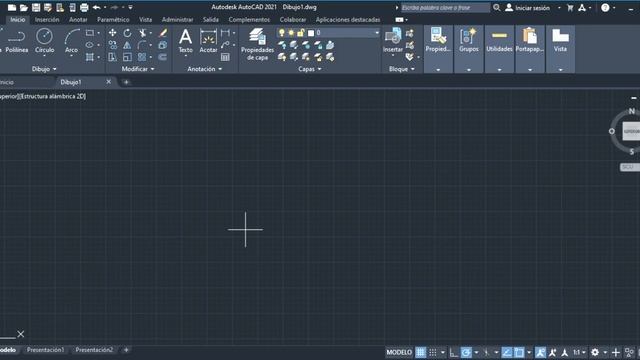Click the Erase (Borrar) pencil icon
Image resolution: width=640 pixels, height=360 pixels.
pos(162,33)
